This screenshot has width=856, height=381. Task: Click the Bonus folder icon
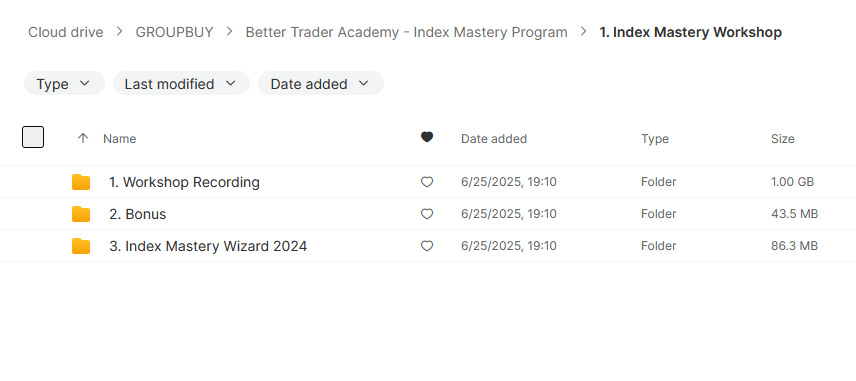pos(81,214)
